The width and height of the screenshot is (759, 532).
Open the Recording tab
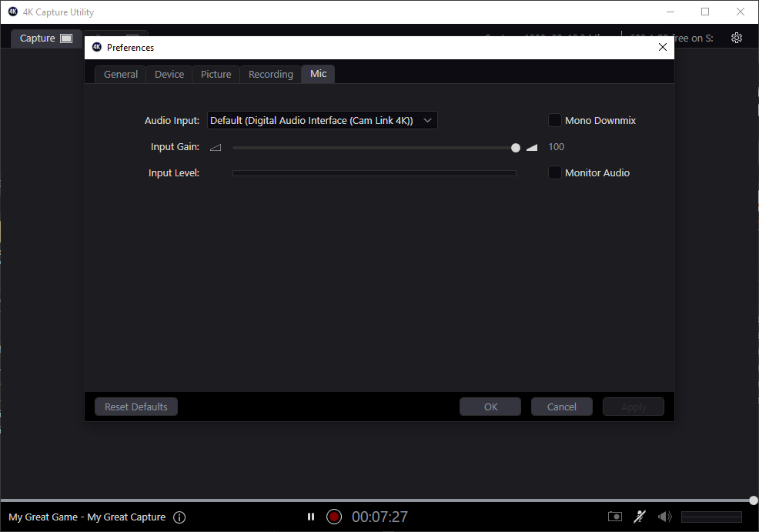271,75
